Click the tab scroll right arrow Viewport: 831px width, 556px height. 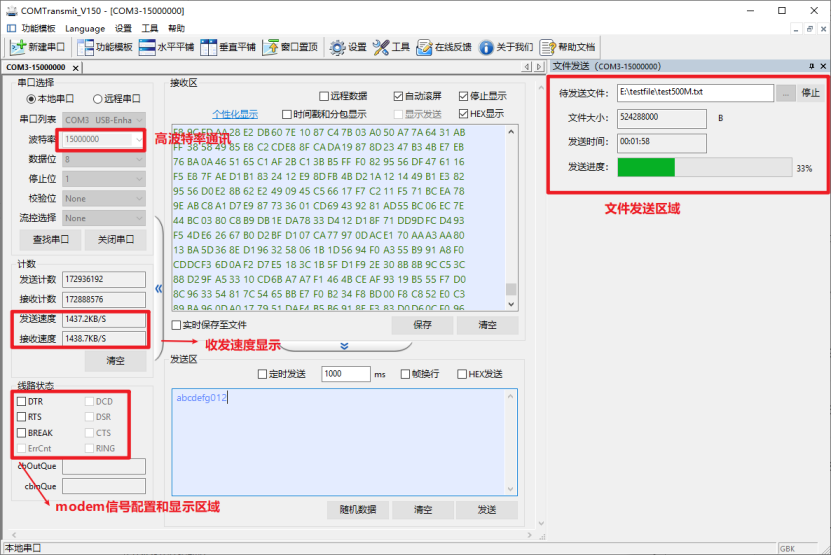pos(539,67)
